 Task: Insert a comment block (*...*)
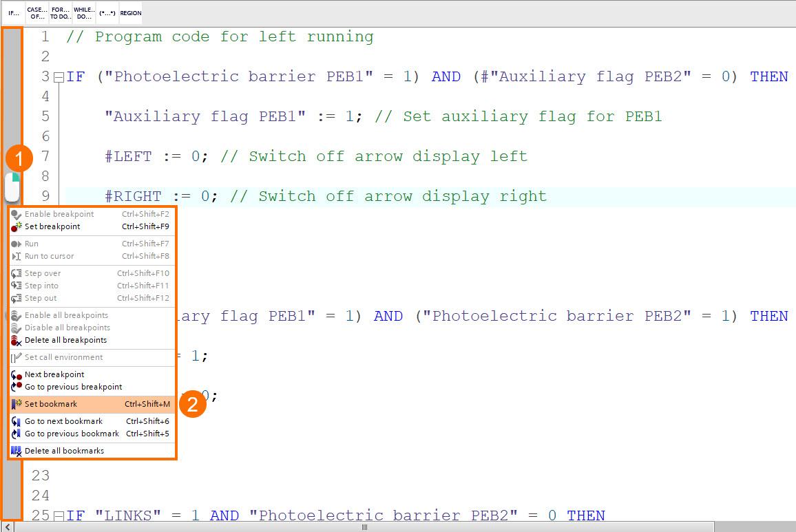(x=107, y=12)
